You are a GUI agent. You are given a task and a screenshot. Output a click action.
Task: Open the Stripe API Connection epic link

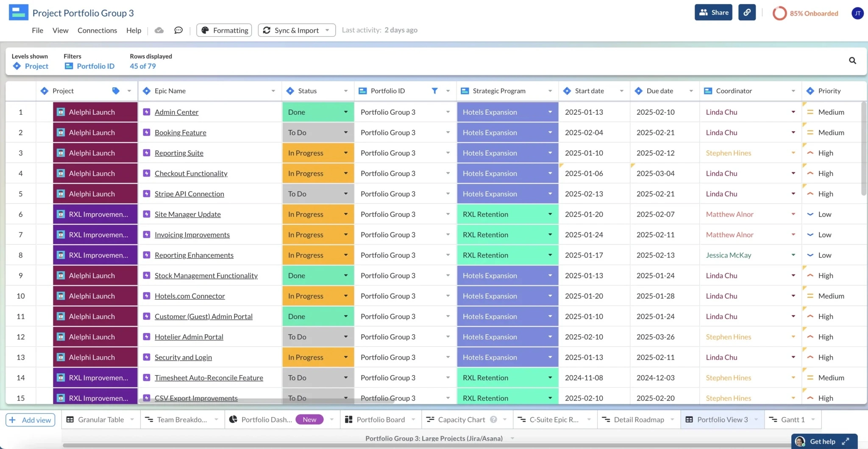click(189, 194)
